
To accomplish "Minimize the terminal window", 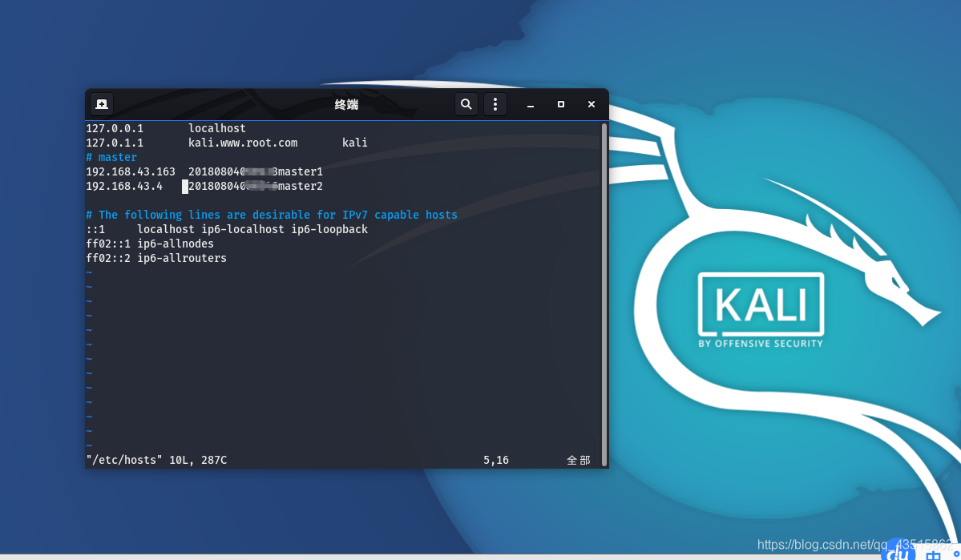I will tap(531, 105).
